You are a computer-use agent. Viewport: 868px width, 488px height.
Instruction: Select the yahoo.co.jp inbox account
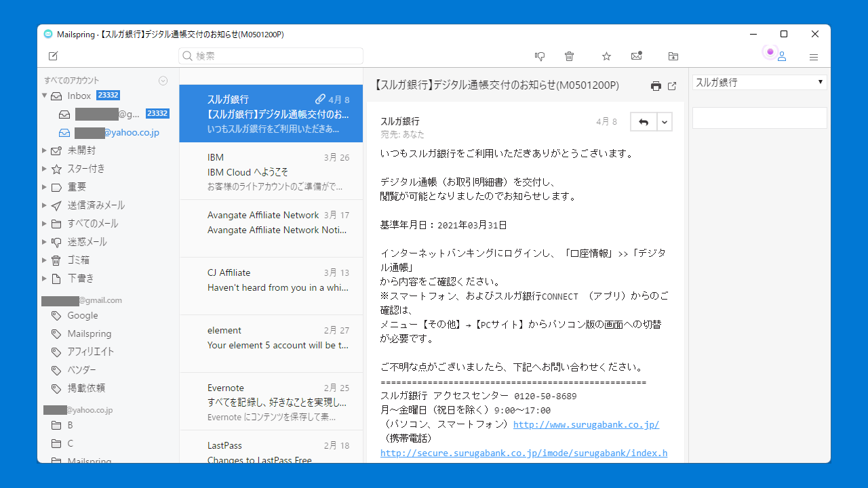(108, 132)
